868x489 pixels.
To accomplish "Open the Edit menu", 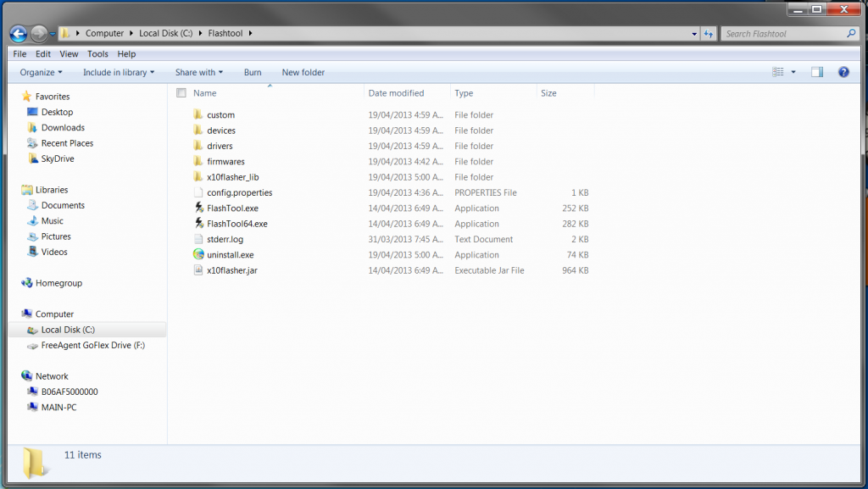I will [43, 53].
